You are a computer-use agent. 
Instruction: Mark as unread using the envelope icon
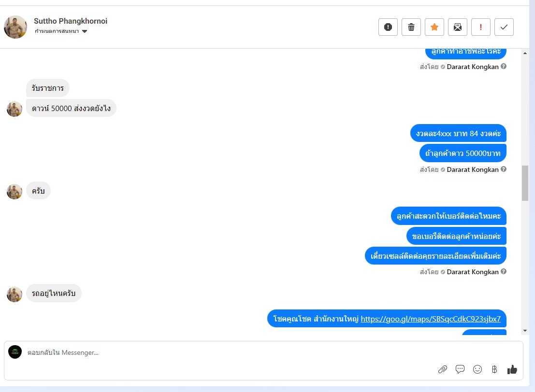(x=458, y=27)
